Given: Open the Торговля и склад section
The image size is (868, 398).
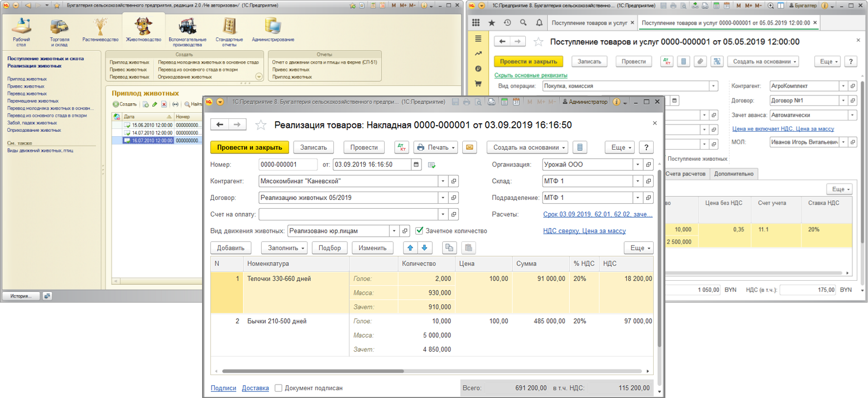Looking at the screenshot, I should tap(60, 31).
